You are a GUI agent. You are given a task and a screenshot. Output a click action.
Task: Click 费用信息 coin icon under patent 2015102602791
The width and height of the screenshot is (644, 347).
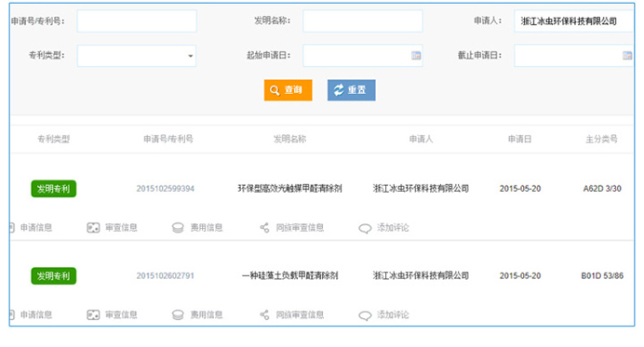pos(178,315)
